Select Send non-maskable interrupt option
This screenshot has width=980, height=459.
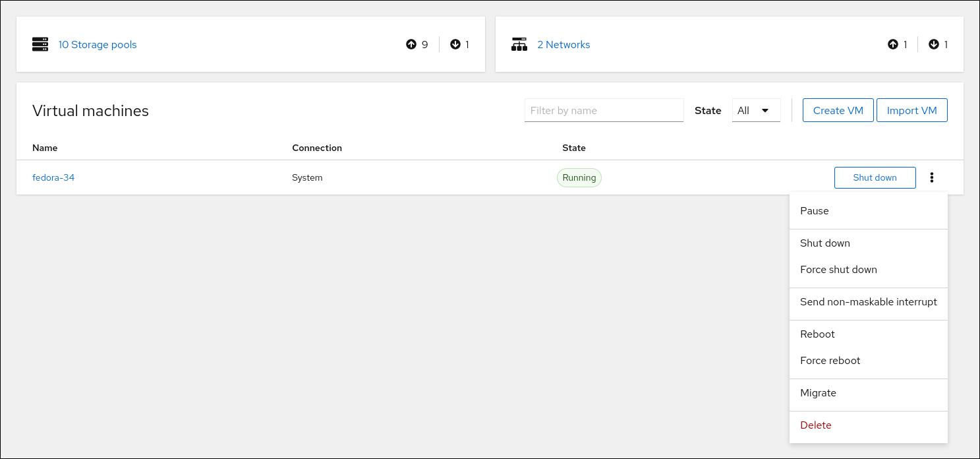(x=868, y=302)
